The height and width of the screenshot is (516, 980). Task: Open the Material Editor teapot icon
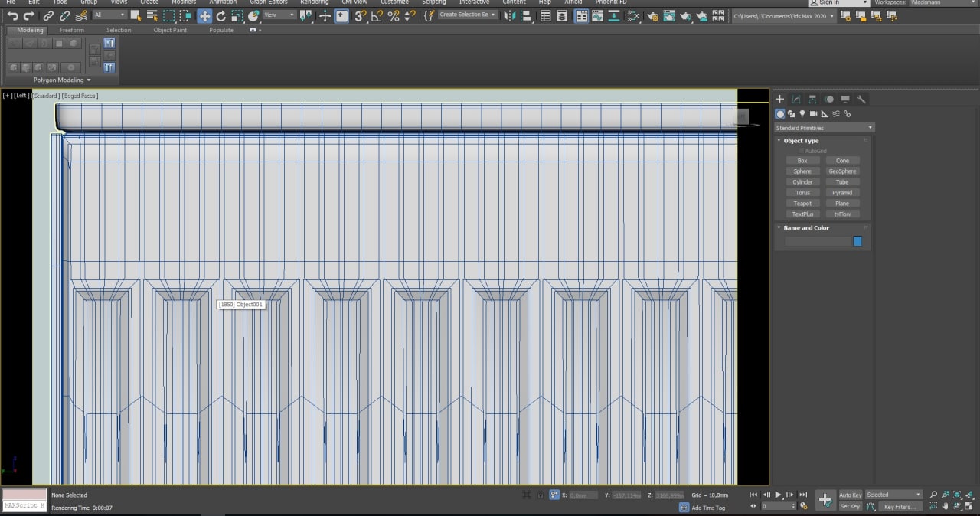632,16
